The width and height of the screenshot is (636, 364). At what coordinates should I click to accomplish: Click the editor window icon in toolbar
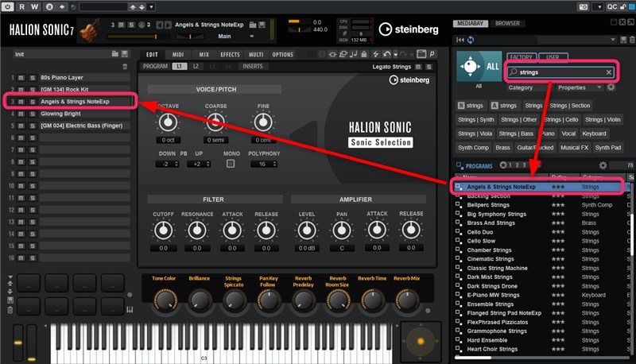[421, 54]
